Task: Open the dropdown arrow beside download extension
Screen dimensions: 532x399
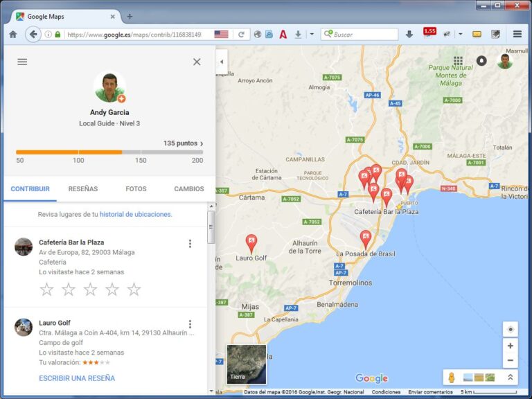Action: pyautogui.click(x=312, y=34)
